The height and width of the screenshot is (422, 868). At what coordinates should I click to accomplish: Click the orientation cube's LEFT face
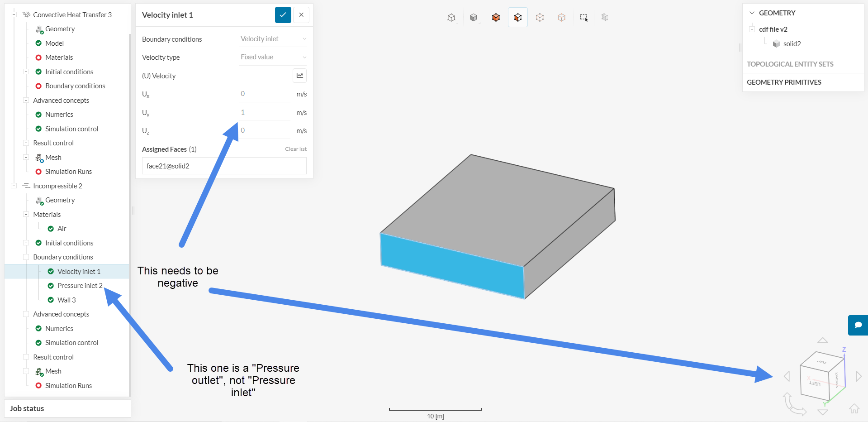point(815,383)
